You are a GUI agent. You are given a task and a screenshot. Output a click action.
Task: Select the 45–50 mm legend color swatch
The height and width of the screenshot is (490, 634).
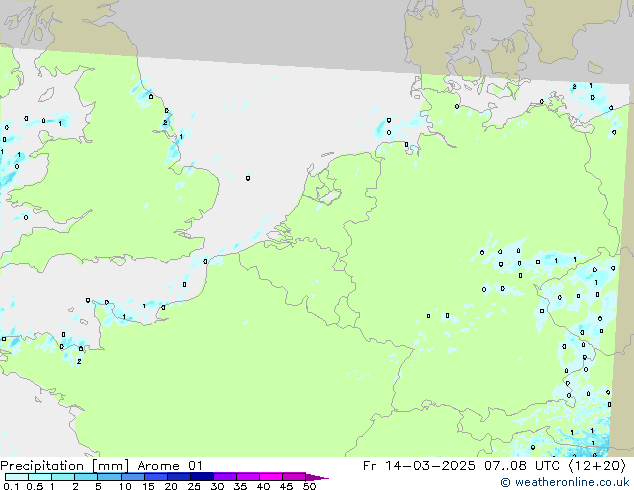pyautogui.click(x=294, y=477)
